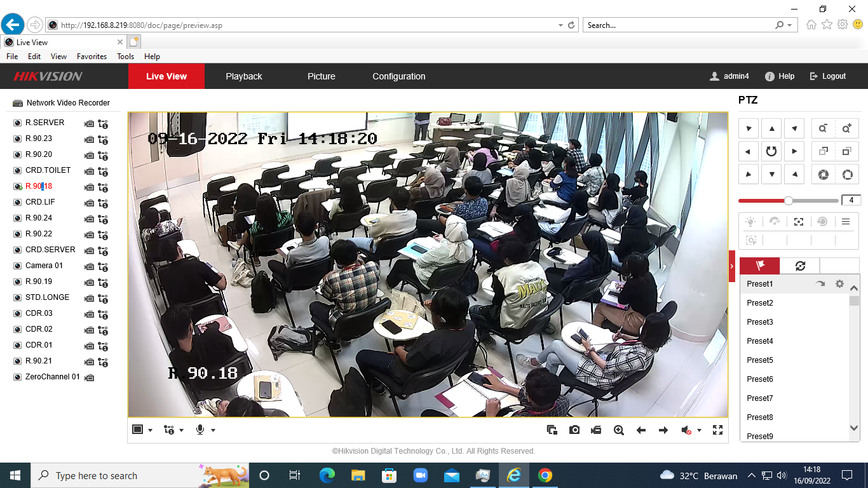Toggle recording for CRD.LIF channel
This screenshot has width=868, height=488.
90,203
